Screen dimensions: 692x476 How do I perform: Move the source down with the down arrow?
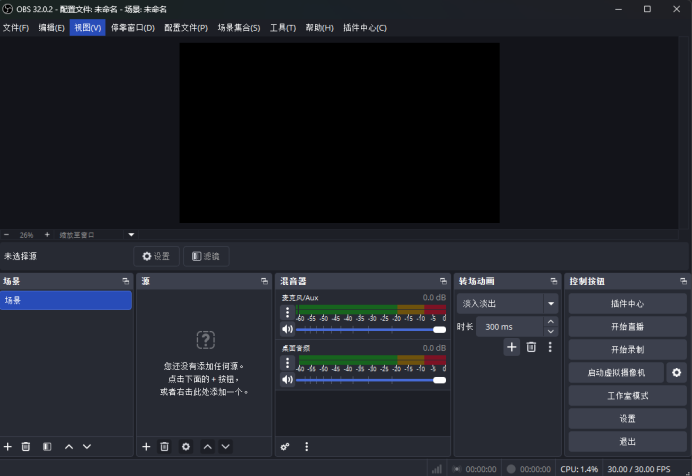point(225,446)
